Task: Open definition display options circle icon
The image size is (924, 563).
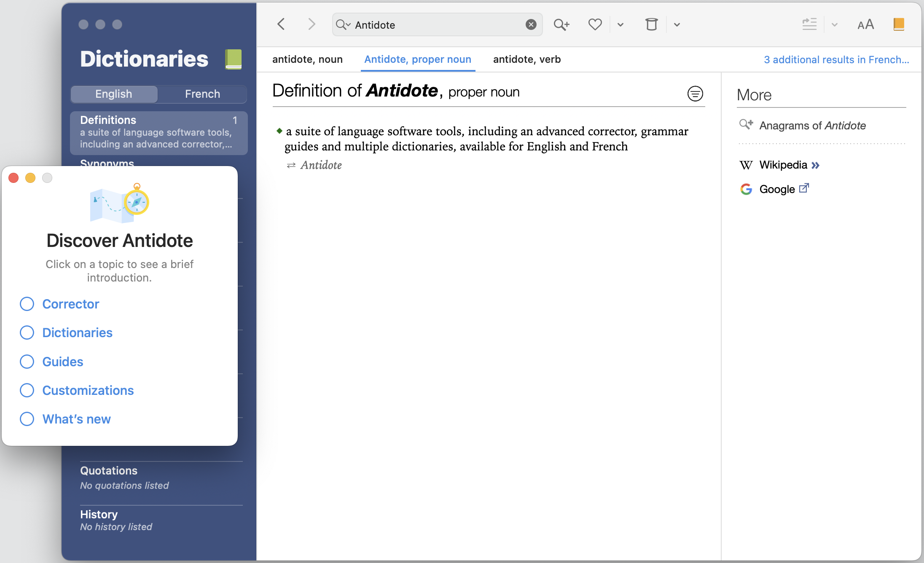Action: point(695,94)
